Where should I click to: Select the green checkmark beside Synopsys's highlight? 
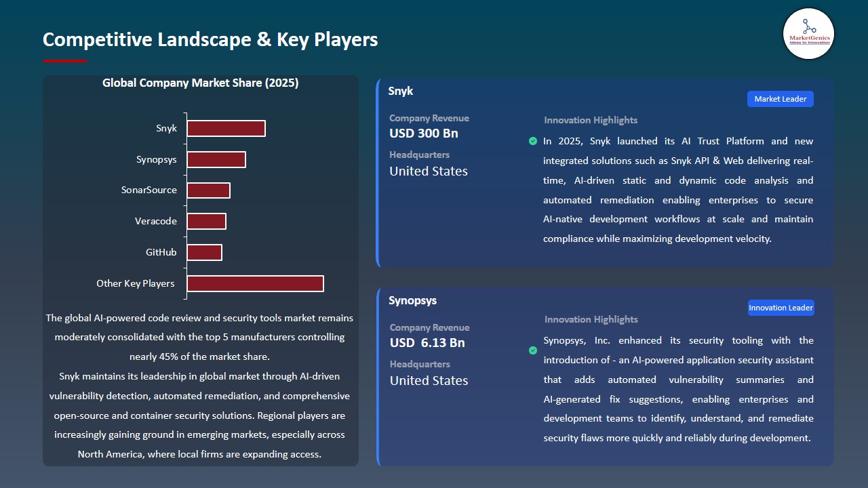pos(533,350)
